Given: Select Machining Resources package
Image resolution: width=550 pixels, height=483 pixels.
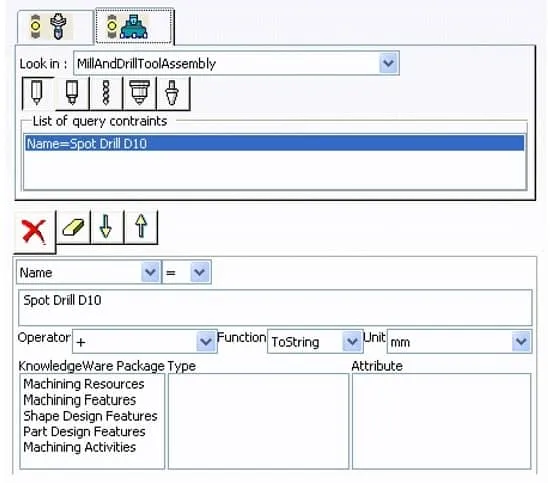Looking at the screenshot, I should (84, 384).
